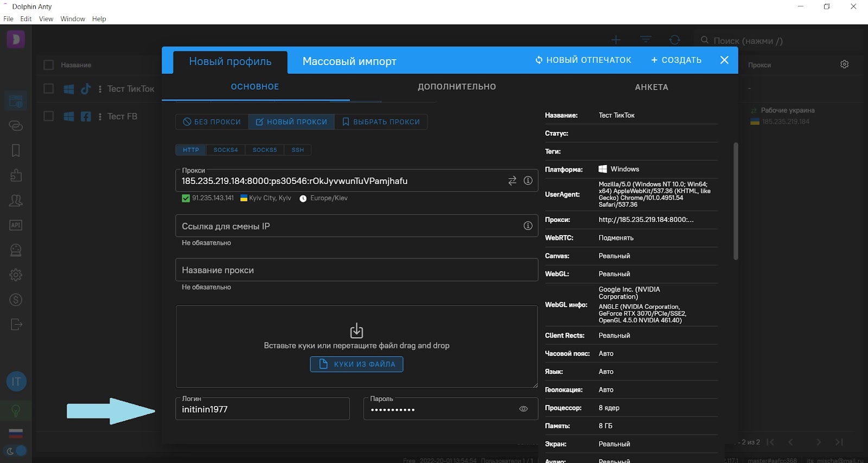Click the swap arrows icon in Прокси field

[x=512, y=181]
